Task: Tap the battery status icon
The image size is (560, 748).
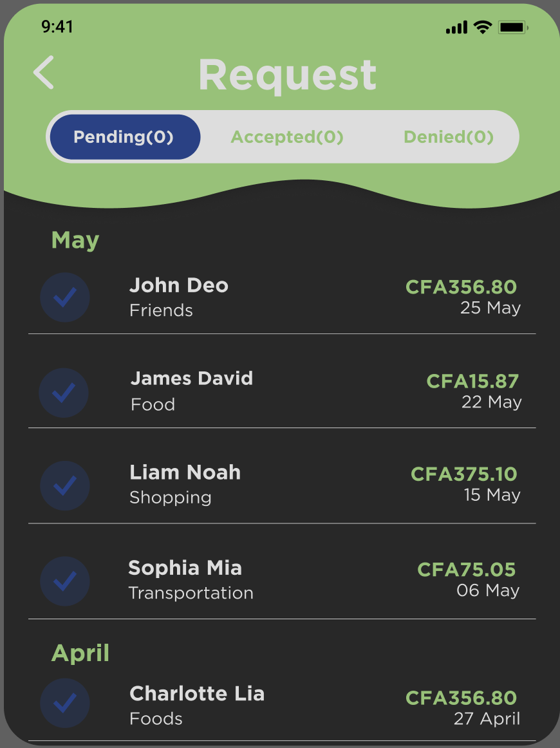Action: [513, 27]
